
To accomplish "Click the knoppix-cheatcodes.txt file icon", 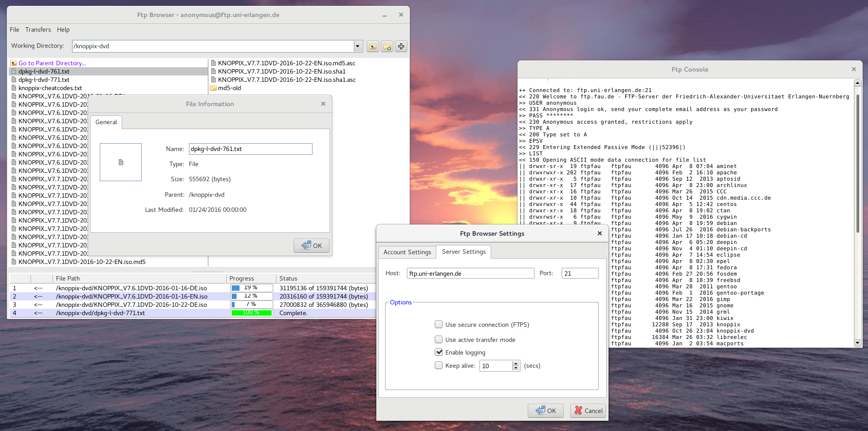I will point(14,88).
